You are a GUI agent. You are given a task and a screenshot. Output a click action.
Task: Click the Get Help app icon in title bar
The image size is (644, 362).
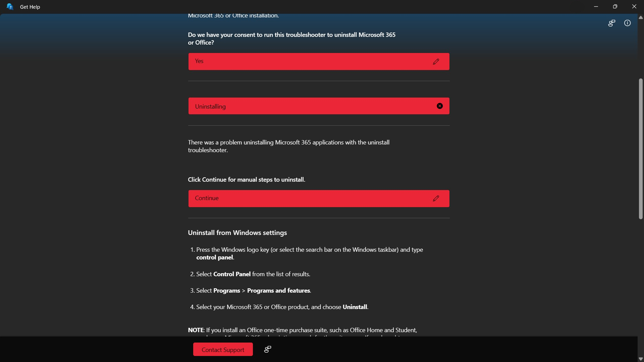(10, 7)
